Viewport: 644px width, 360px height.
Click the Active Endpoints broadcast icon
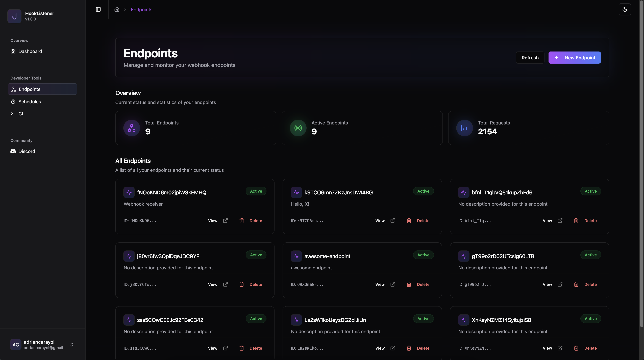pyautogui.click(x=298, y=128)
